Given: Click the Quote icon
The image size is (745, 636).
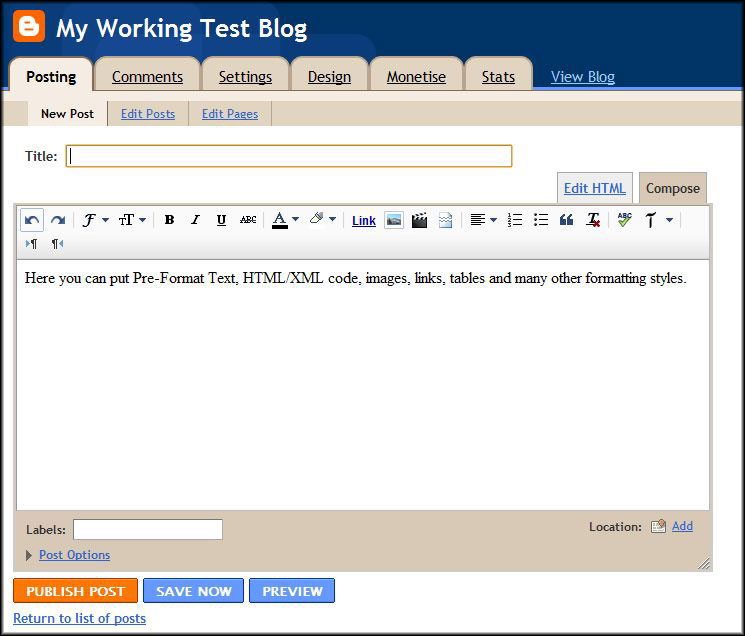Looking at the screenshot, I should tap(566, 220).
